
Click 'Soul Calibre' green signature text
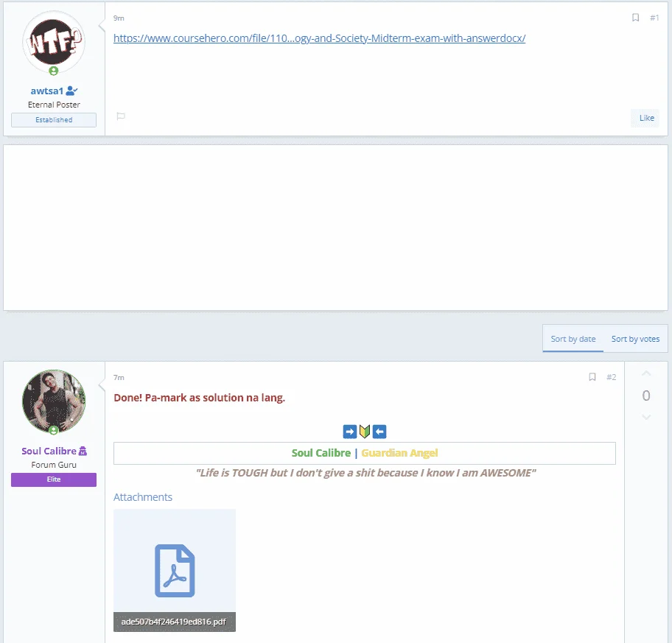(321, 453)
